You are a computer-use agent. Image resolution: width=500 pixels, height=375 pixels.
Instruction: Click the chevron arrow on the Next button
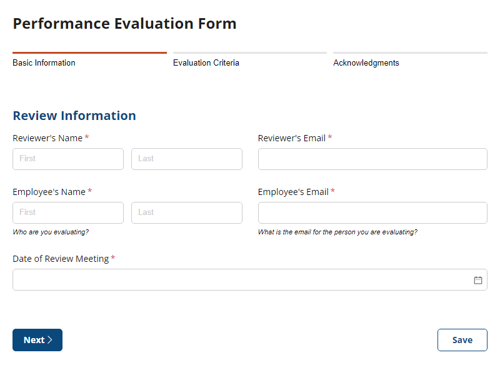50,340
